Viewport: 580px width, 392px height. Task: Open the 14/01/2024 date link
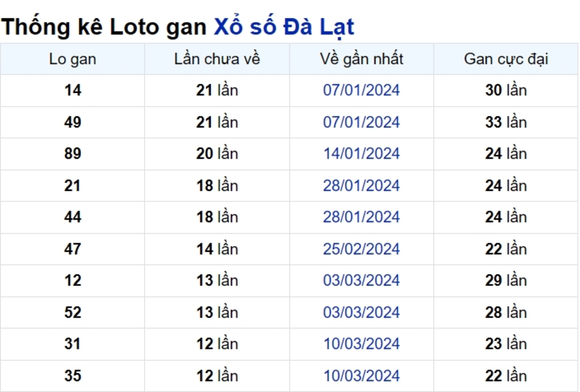(361, 154)
